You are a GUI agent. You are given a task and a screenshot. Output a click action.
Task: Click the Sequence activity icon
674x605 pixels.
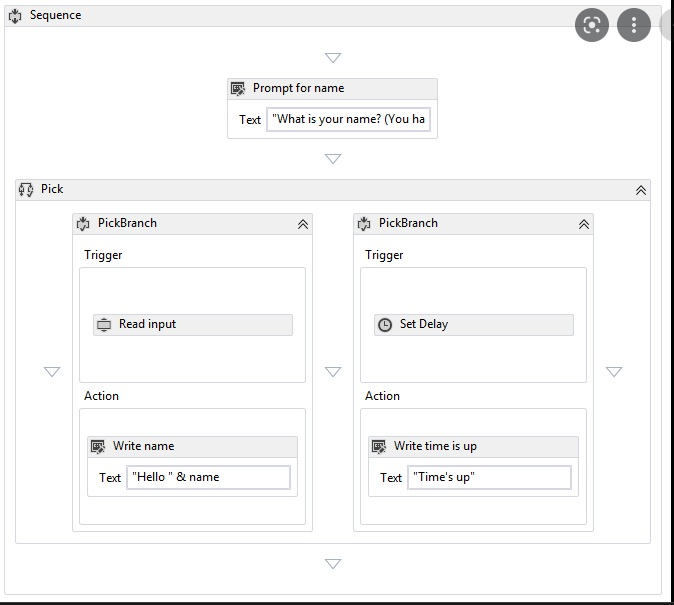click(15, 16)
